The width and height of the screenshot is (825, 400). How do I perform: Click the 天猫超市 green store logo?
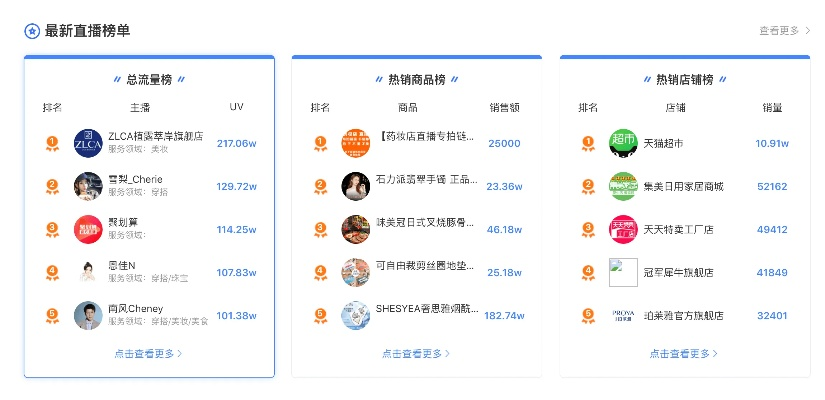(x=623, y=143)
